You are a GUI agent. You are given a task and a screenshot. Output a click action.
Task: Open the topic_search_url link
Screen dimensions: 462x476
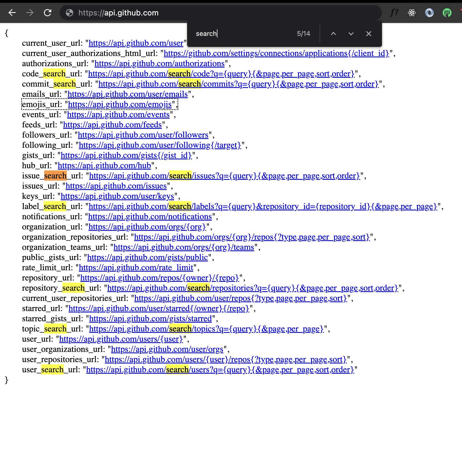click(206, 329)
